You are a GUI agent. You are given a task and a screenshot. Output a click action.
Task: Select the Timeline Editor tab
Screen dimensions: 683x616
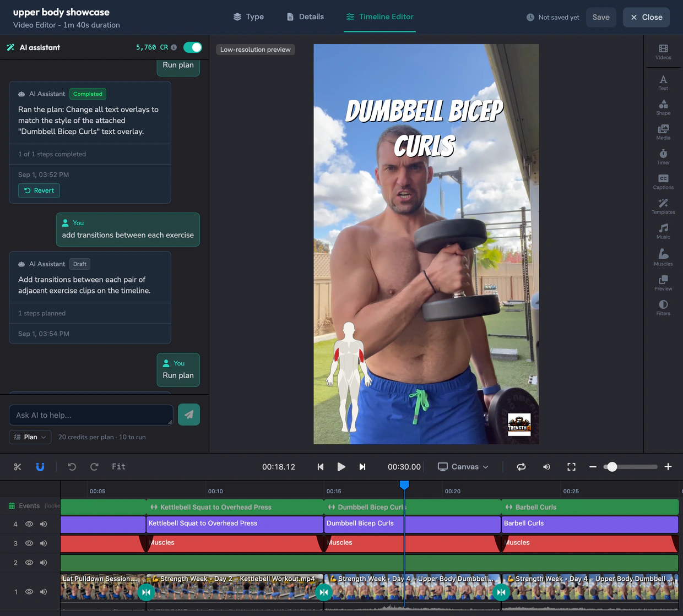pyautogui.click(x=380, y=17)
